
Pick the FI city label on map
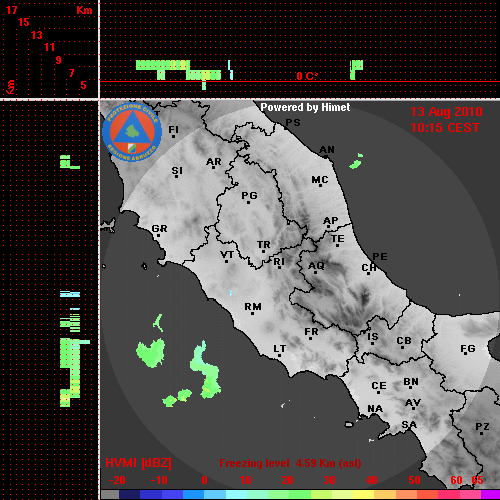pos(173,129)
